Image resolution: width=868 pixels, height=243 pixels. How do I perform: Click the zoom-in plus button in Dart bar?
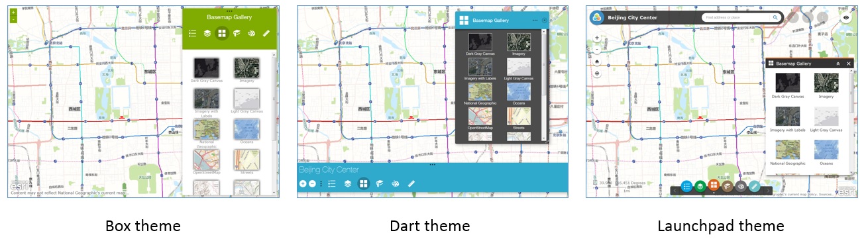pos(303,183)
